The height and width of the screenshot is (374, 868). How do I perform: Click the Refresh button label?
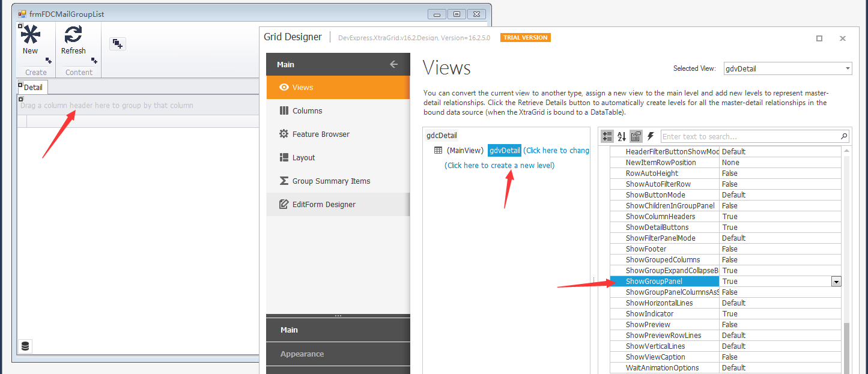73,51
